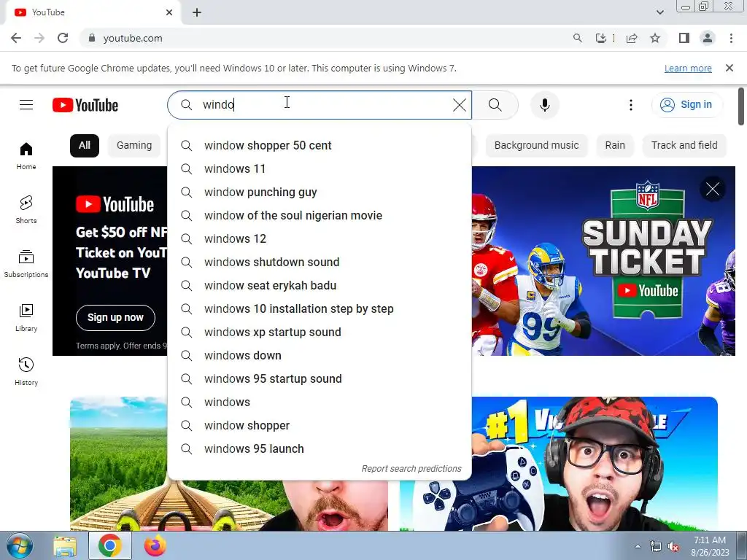Image resolution: width=747 pixels, height=560 pixels.
Task: Bookmark this page with the star
Action: [655, 38]
